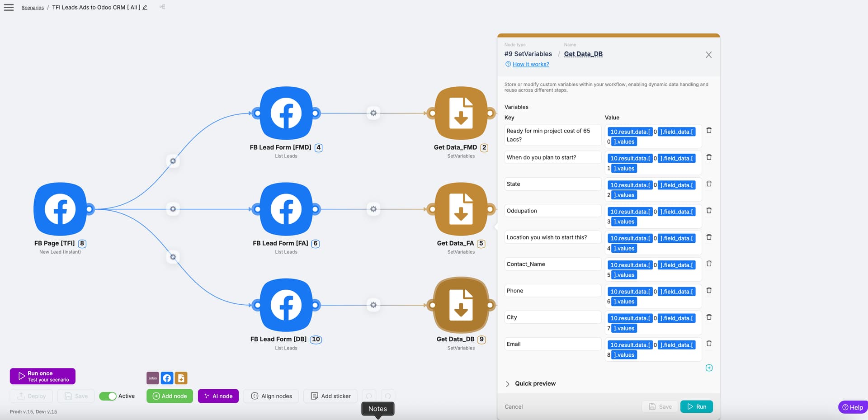Run the Get Data_DB node
The image size is (868, 420).
tap(697, 407)
